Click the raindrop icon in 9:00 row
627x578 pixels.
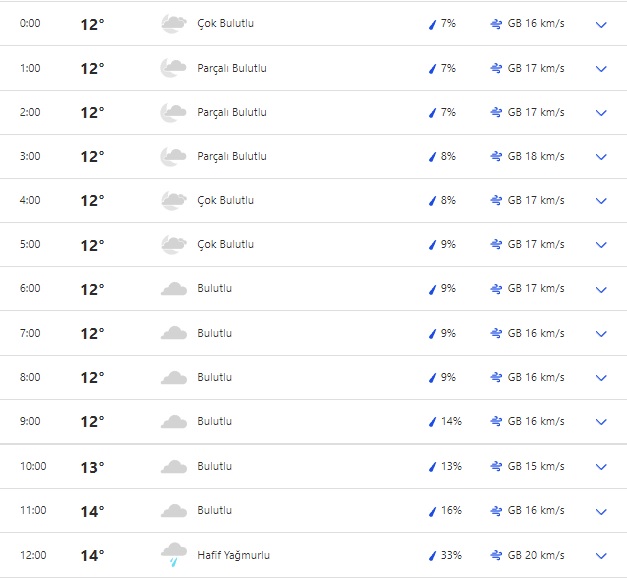(x=432, y=422)
